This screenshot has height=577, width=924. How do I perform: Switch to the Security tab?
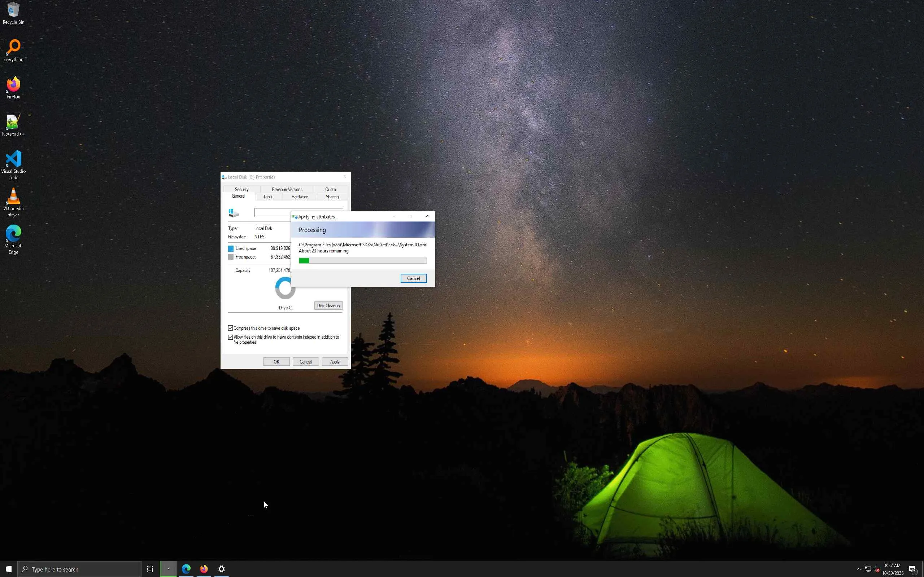(241, 189)
